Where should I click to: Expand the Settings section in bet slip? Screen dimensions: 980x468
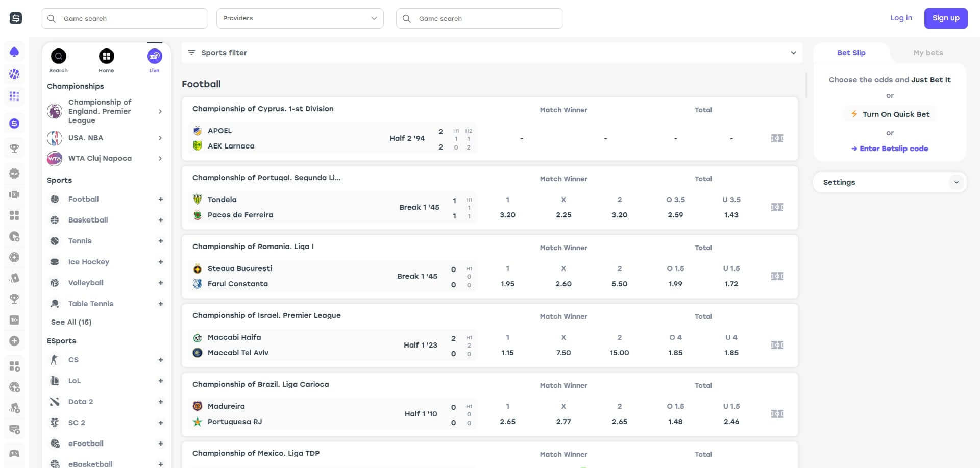958,182
